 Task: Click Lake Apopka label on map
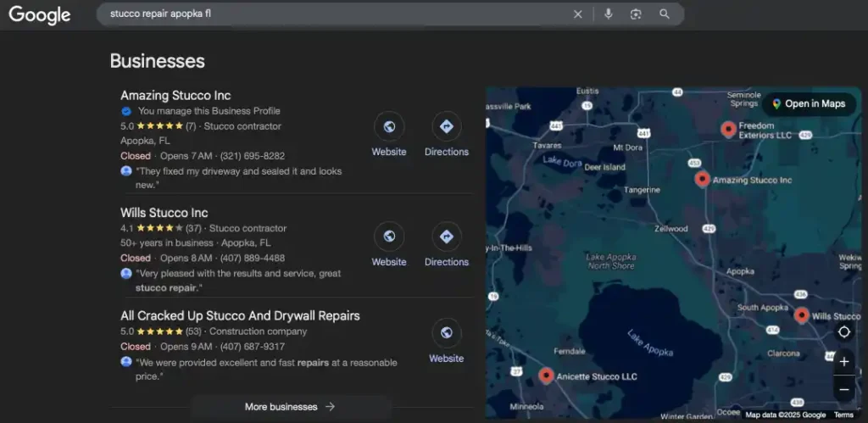coord(650,343)
